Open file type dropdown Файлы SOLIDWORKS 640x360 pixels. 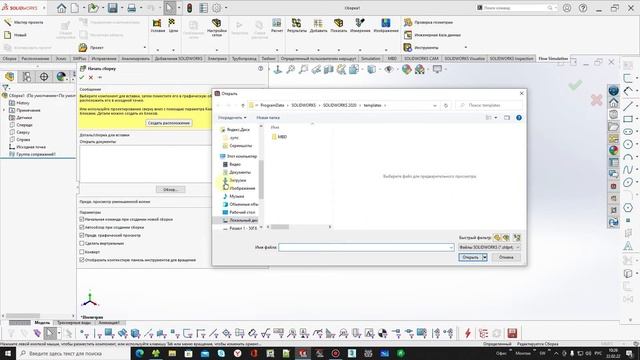click(x=489, y=247)
